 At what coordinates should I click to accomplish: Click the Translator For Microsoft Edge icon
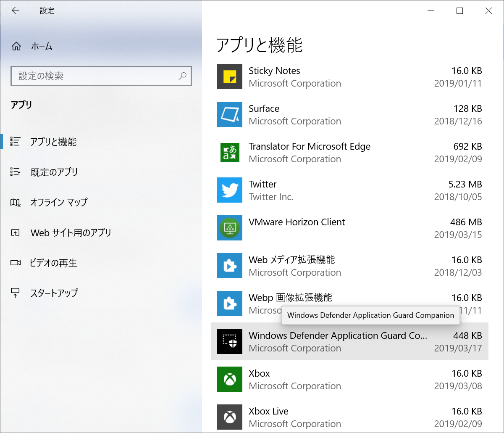(x=230, y=152)
